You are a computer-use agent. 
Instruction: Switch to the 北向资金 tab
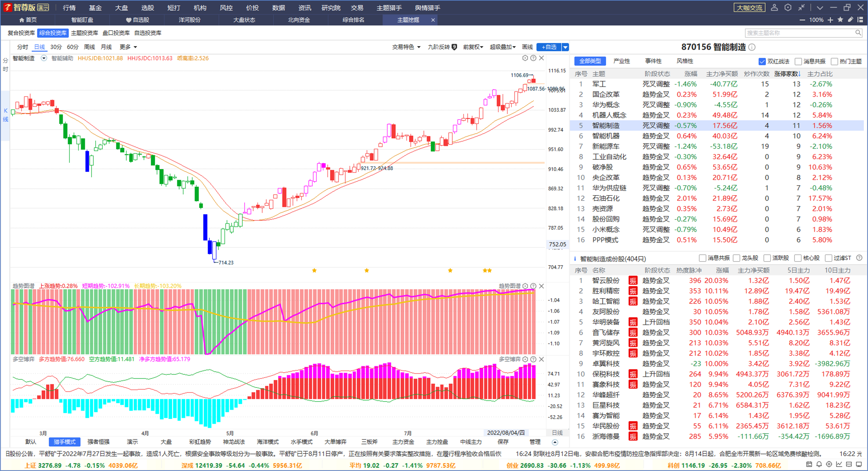(x=299, y=20)
